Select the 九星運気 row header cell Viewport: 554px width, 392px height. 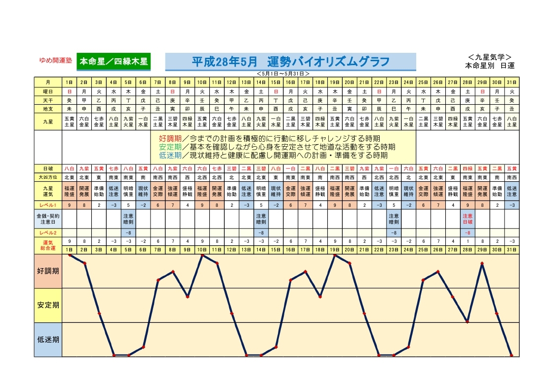coord(48,191)
